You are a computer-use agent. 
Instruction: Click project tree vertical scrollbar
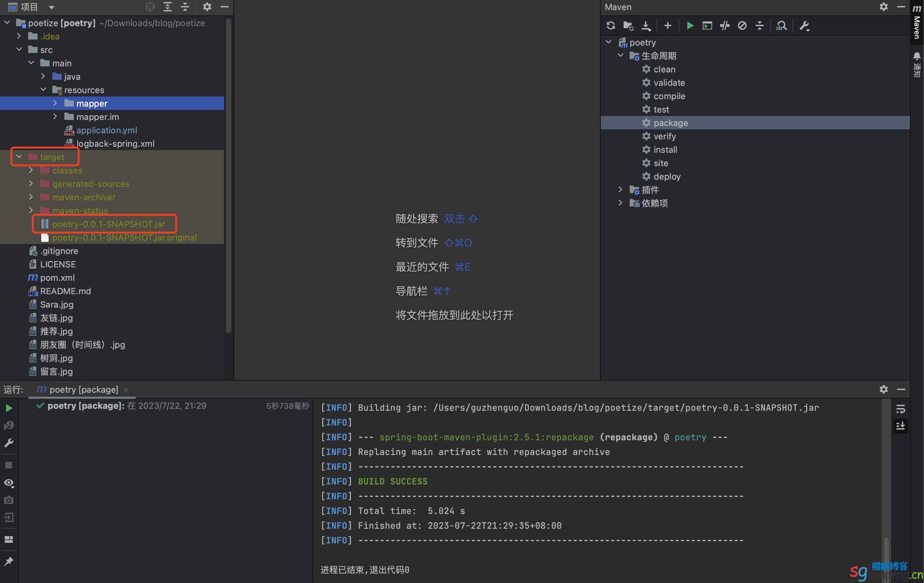coord(229,176)
